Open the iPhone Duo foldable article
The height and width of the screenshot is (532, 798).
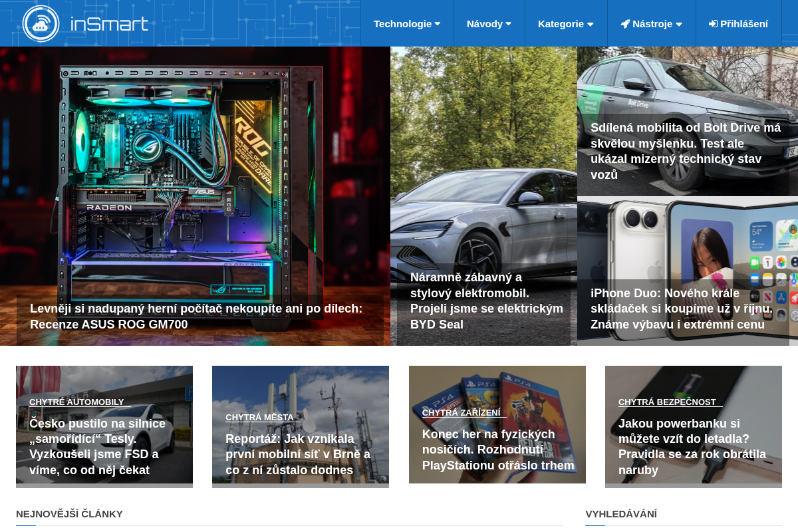[682, 309]
